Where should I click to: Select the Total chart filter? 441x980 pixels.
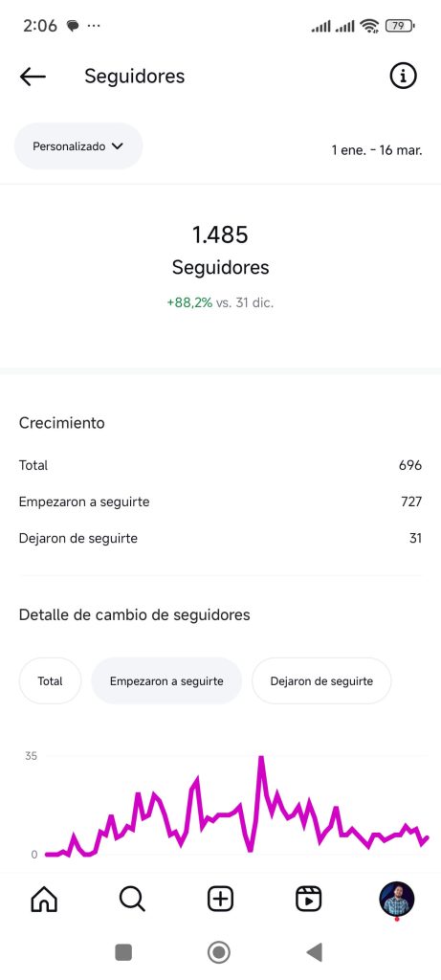(50, 681)
